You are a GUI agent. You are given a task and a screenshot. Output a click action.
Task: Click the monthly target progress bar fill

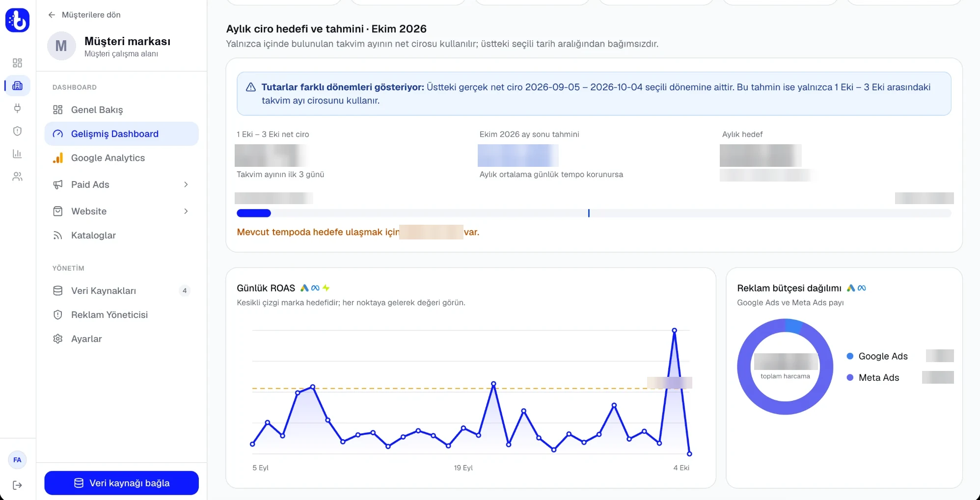(x=254, y=213)
